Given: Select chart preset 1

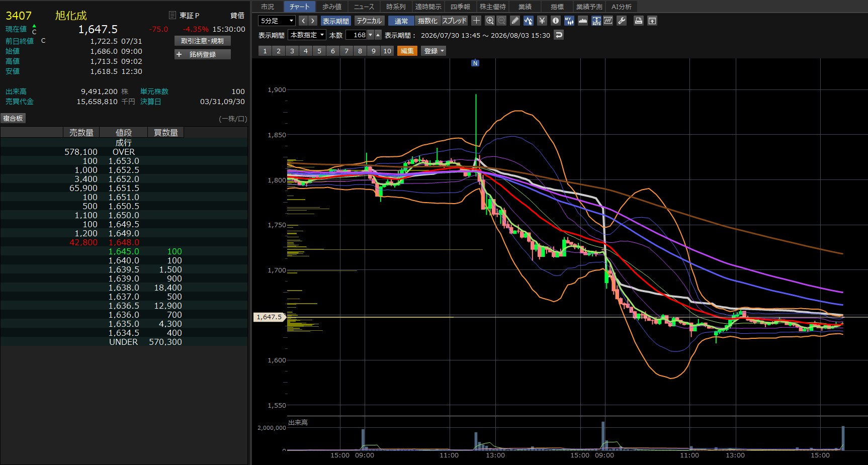Looking at the screenshot, I should (265, 51).
